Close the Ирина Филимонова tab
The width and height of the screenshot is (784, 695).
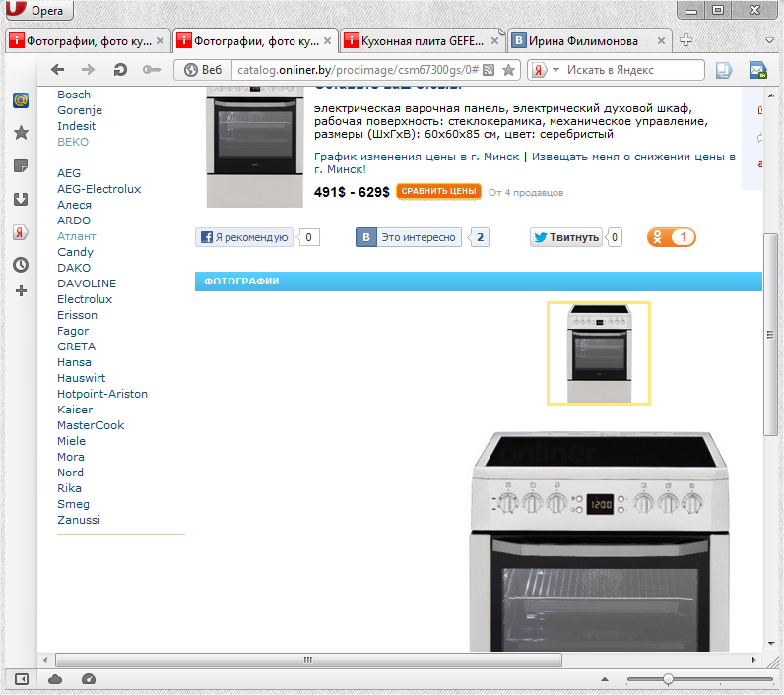[661, 41]
